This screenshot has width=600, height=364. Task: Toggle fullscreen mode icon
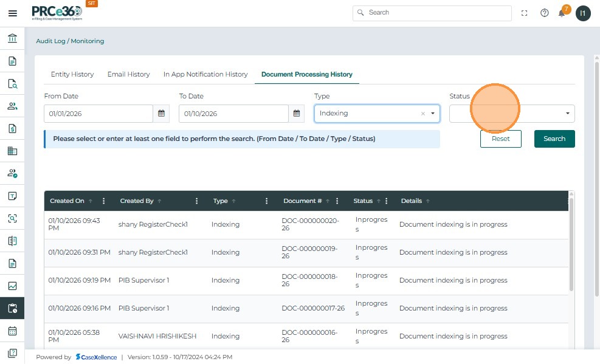525,13
